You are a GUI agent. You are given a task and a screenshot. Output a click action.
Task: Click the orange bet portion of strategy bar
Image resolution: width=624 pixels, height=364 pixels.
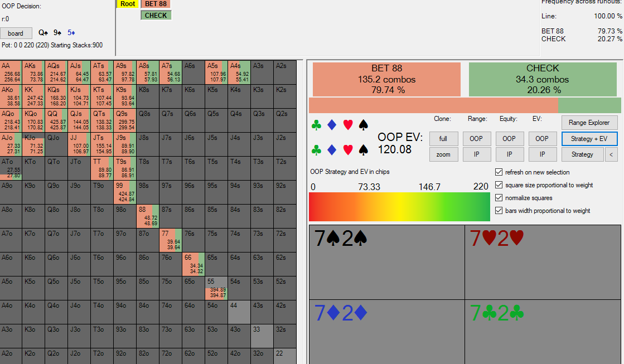pyautogui.click(x=433, y=105)
